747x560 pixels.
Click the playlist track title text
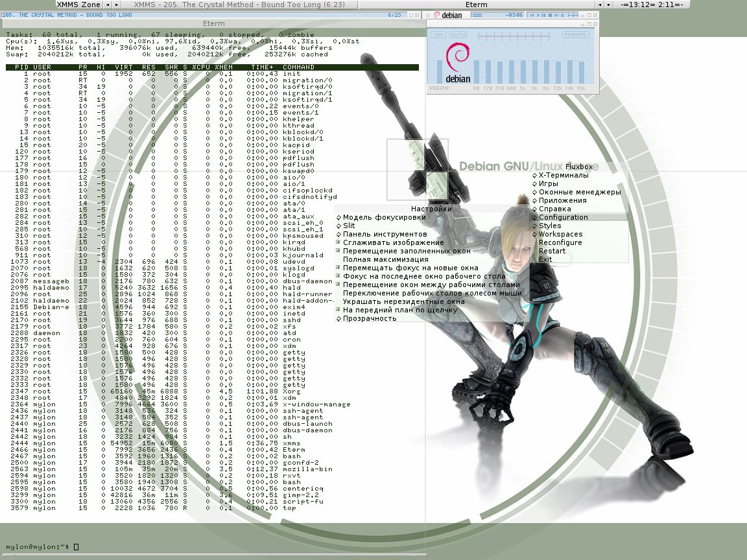tap(67, 16)
